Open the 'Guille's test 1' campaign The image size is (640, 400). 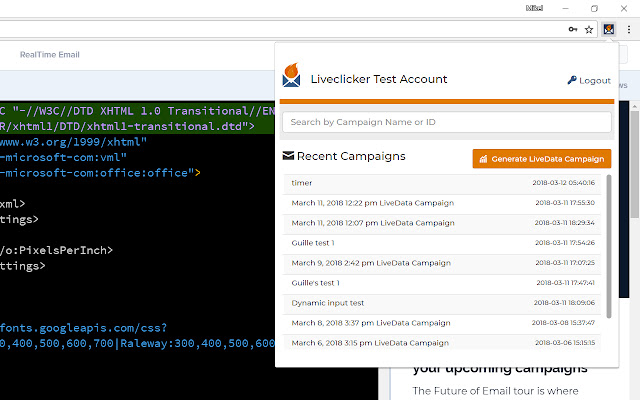coord(315,283)
